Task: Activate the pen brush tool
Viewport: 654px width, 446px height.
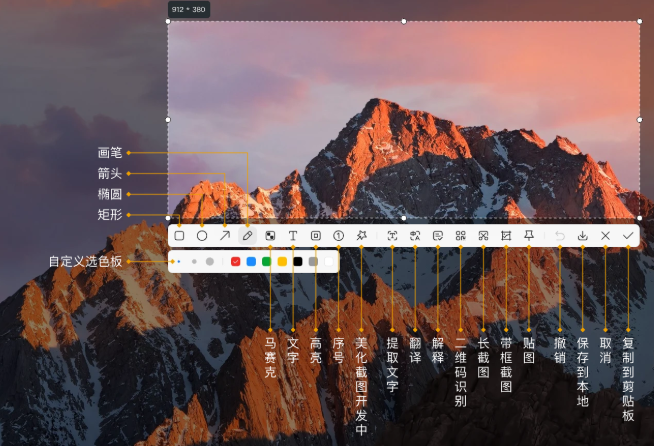Action: pos(247,236)
